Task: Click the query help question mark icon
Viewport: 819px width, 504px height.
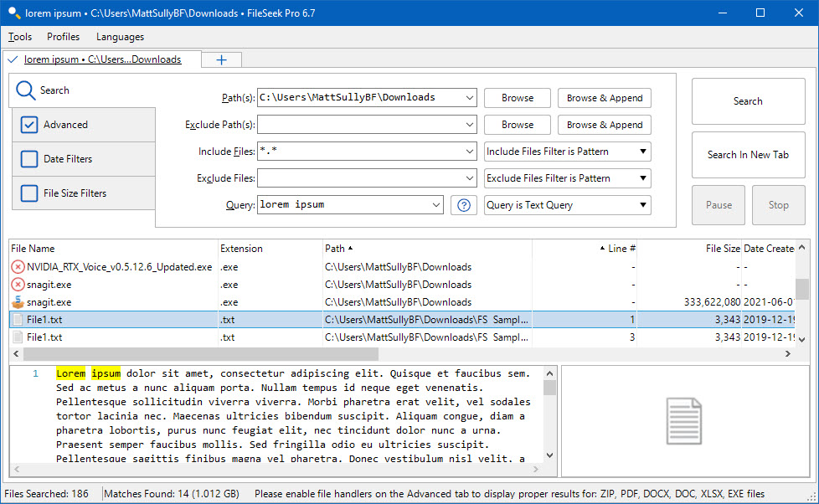Action: click(464, 205)
